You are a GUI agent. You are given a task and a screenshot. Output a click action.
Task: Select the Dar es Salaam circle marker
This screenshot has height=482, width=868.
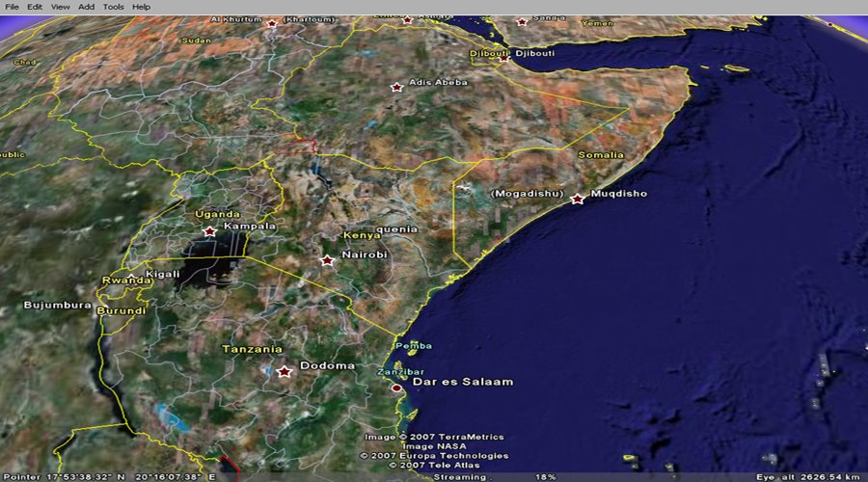[x=396, y=388]
